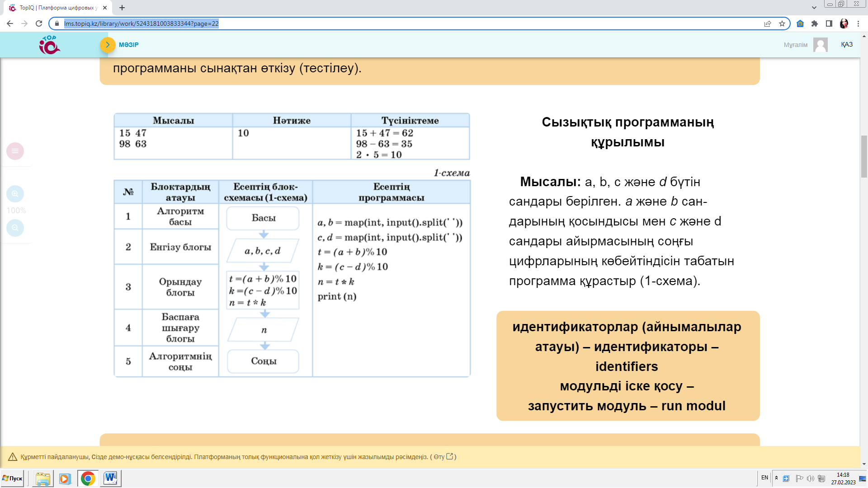Click the Нәтиже column header

click(x=292, y=121)
